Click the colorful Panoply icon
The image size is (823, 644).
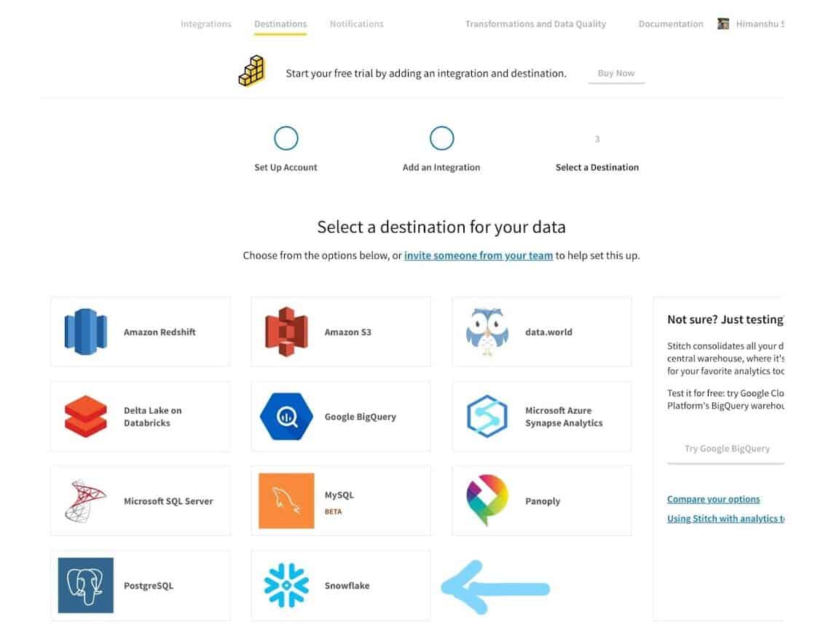tap(487, 500)
